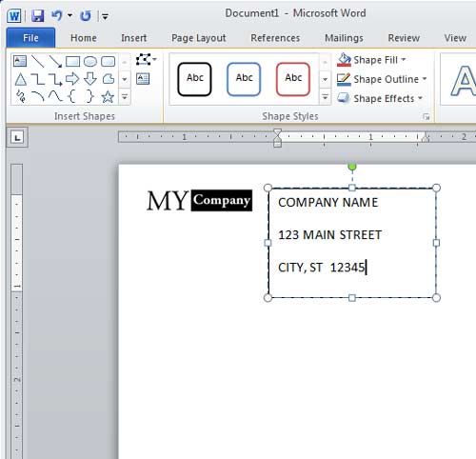The width and height of the screenshot is (476, 459).
Task: Open the Page Layout tab
Action: click(199, 38)
